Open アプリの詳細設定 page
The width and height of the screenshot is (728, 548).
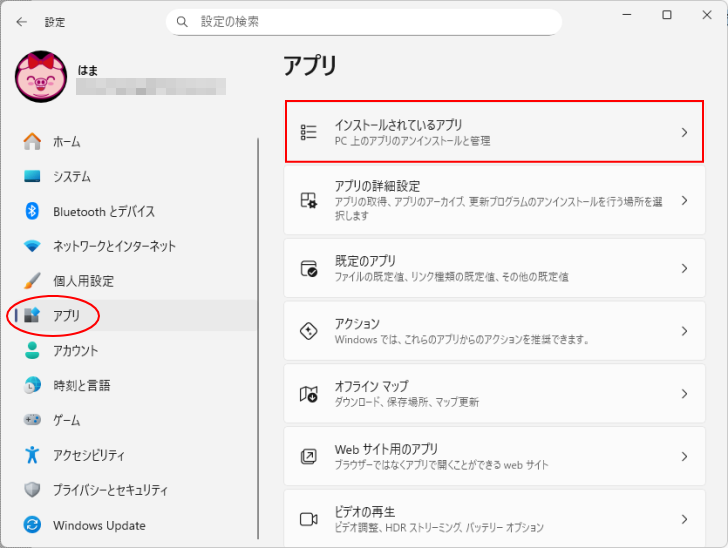coord(494,200)
